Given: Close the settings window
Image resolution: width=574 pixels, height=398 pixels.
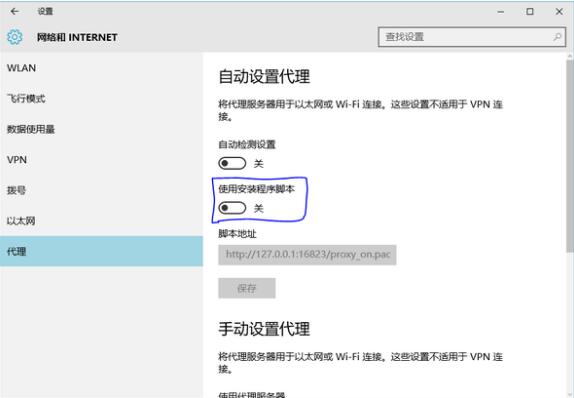Looking at the screenshot, I should [x=559, y=12].
